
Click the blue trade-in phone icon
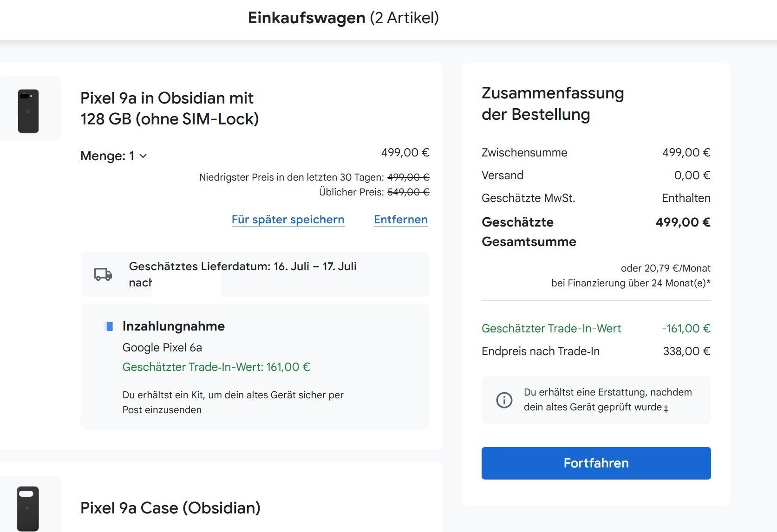(109, 326)
